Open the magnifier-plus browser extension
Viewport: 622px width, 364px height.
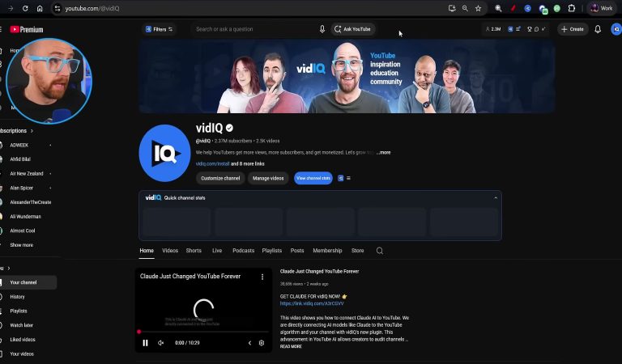point(498,8)
